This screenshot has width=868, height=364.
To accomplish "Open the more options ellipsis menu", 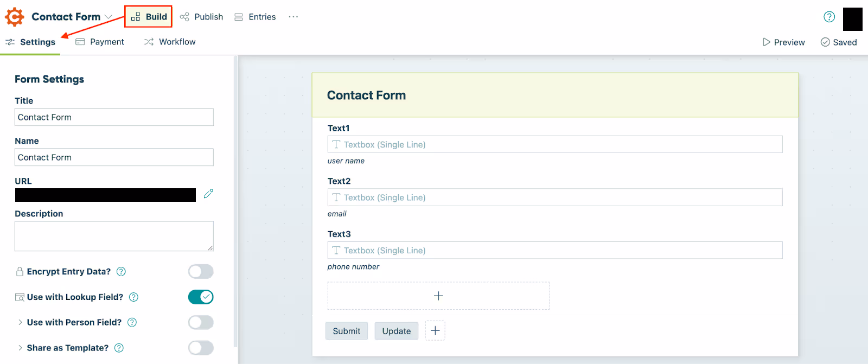I will click(293, 17).
